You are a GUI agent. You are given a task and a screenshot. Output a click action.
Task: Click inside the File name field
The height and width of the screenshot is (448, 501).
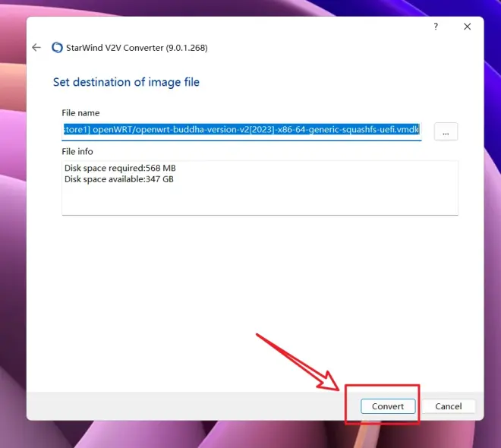pyautogui.click(x=241, y=131)
